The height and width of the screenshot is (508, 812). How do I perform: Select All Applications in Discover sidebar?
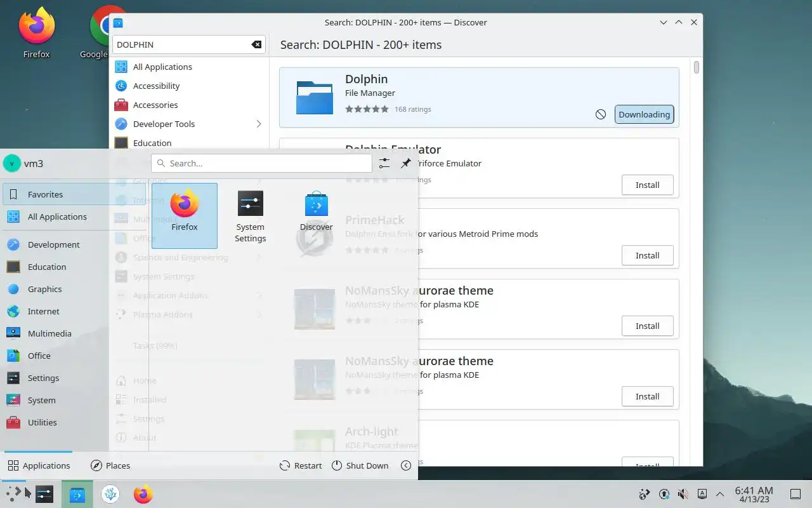coord(189,67)
